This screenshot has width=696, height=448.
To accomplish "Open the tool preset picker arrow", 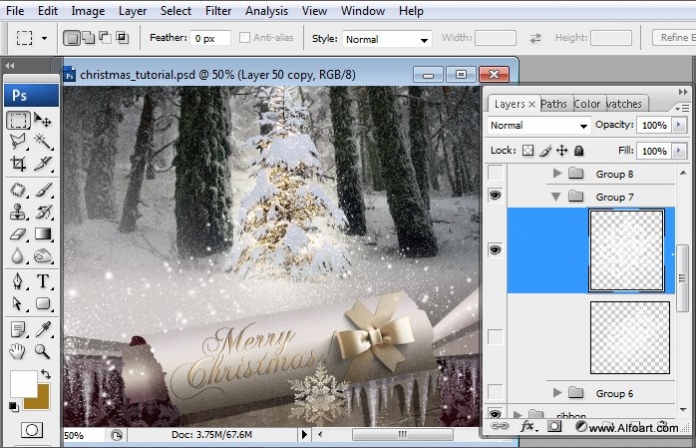I will click(x=44, y=38).
